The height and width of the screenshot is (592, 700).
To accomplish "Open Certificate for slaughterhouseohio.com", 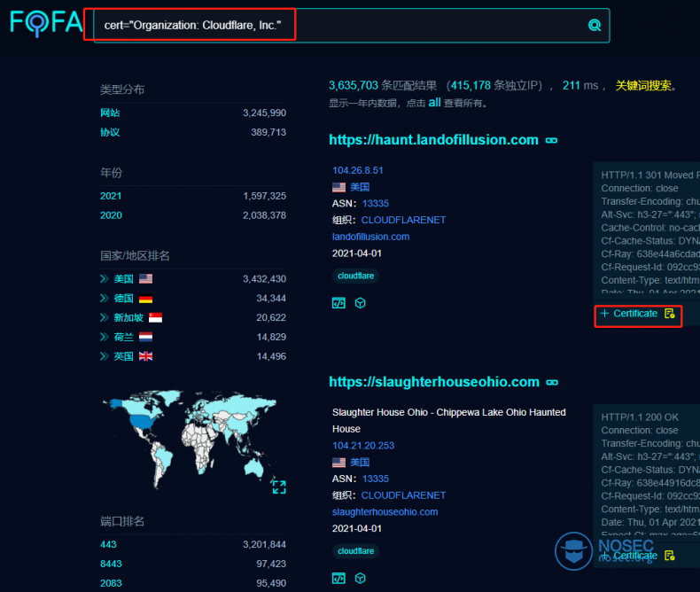I will click(x=637, y=556).
